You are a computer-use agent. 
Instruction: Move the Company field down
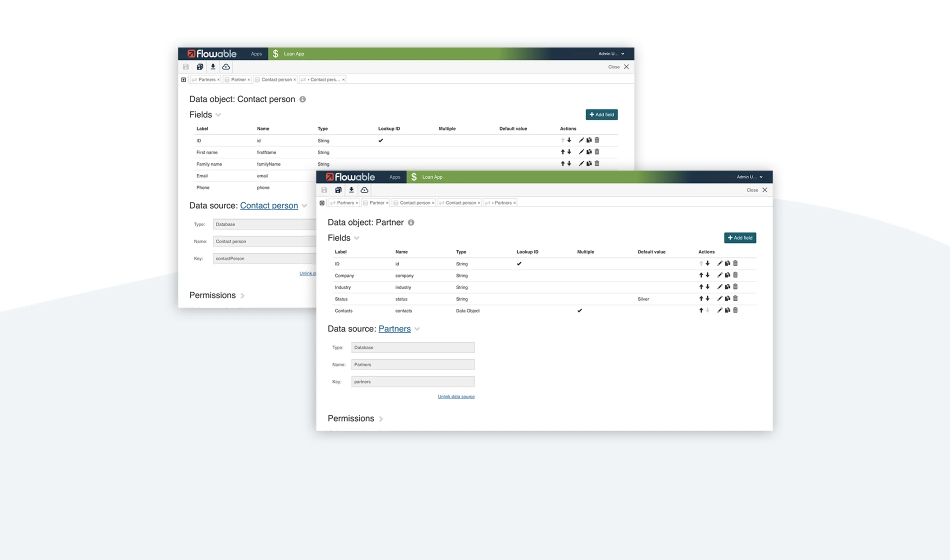tap(707, 275)
